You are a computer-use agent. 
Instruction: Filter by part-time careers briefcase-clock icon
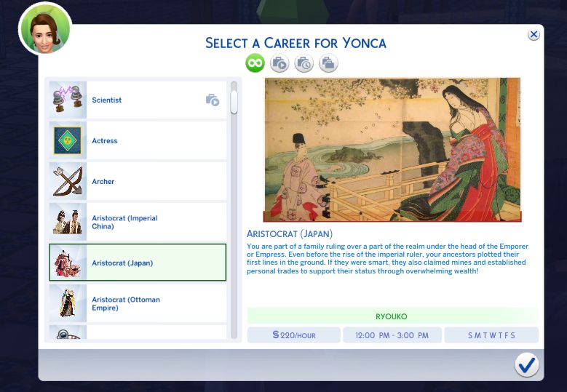[x=304, y=63]
